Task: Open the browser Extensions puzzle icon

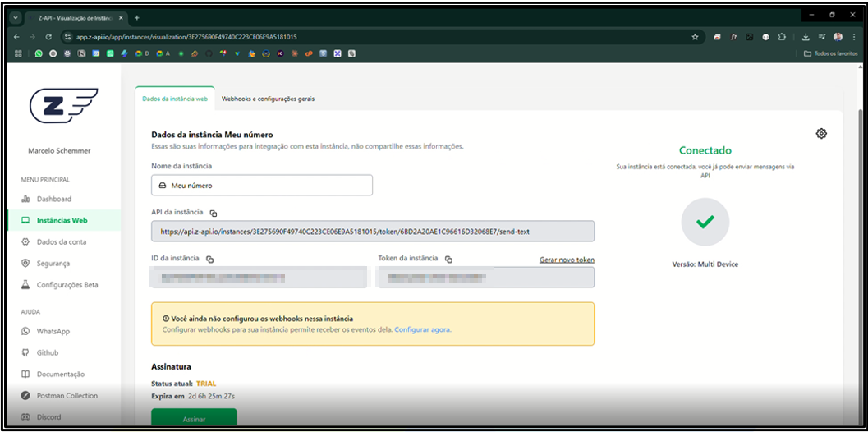Action: [x=782, y=37]
